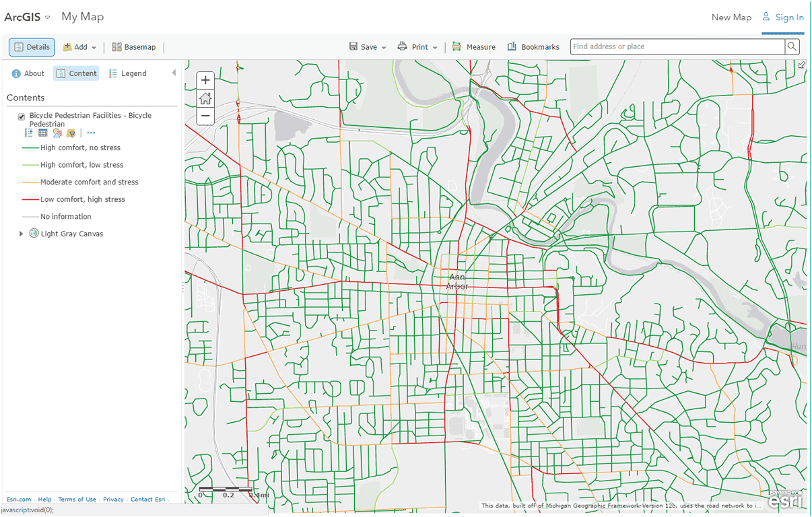Return to default map extent home
Image resolution: width=812 pixels, height=517 pixels.
(205, 98)
